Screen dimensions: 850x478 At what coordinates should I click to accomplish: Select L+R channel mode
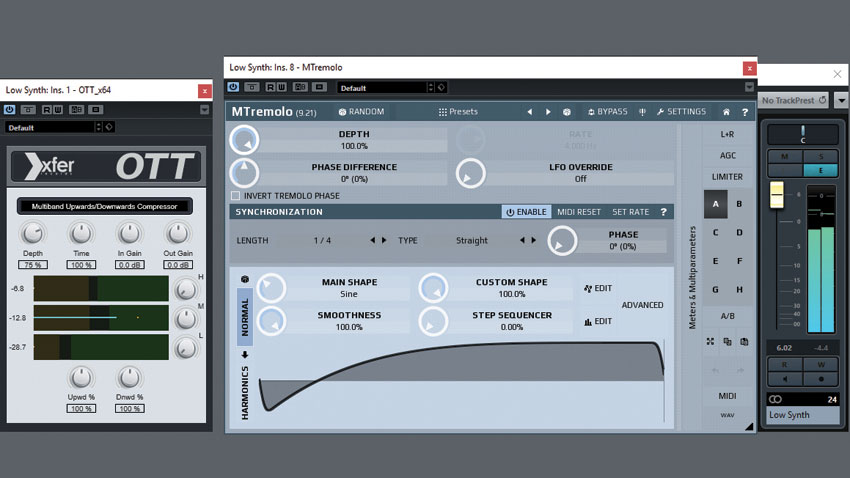pyautogui.click(x=727, y=134)
